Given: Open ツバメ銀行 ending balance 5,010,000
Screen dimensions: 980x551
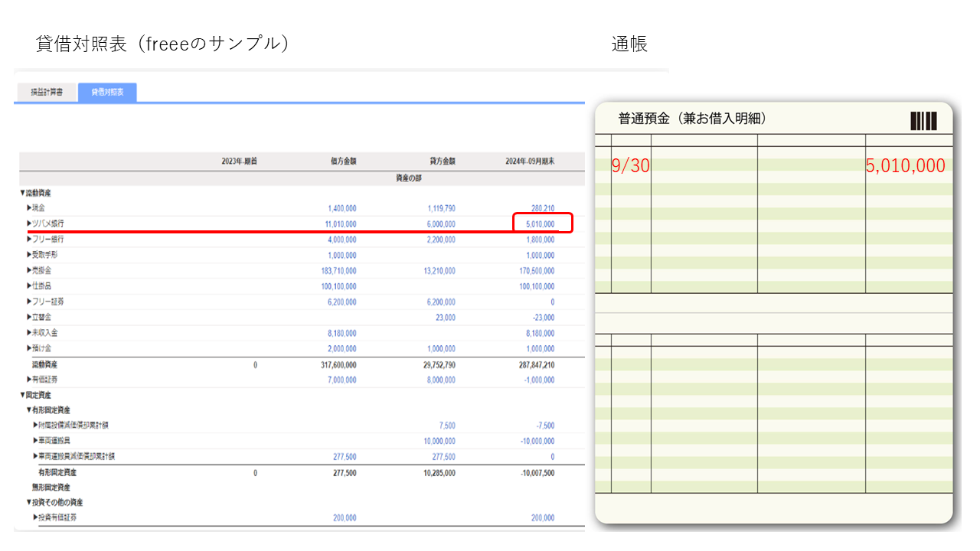Looking at the screenshot, I should tap(539, 224).
